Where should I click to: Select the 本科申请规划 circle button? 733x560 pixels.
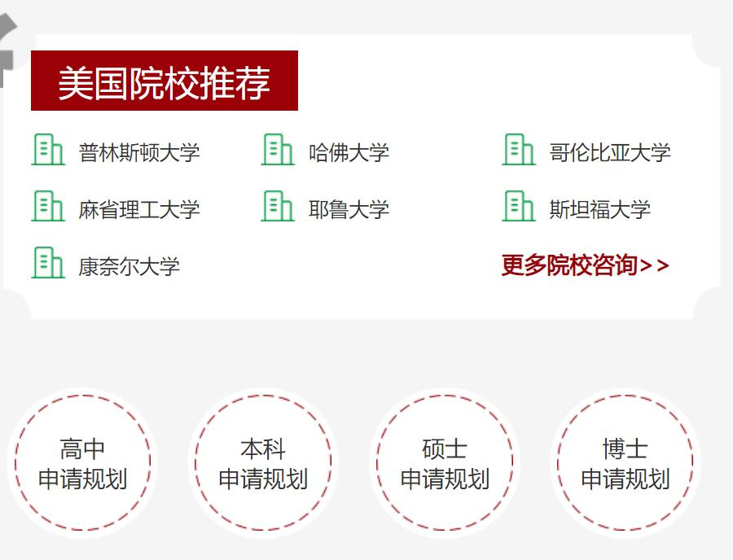coord(262,462)
